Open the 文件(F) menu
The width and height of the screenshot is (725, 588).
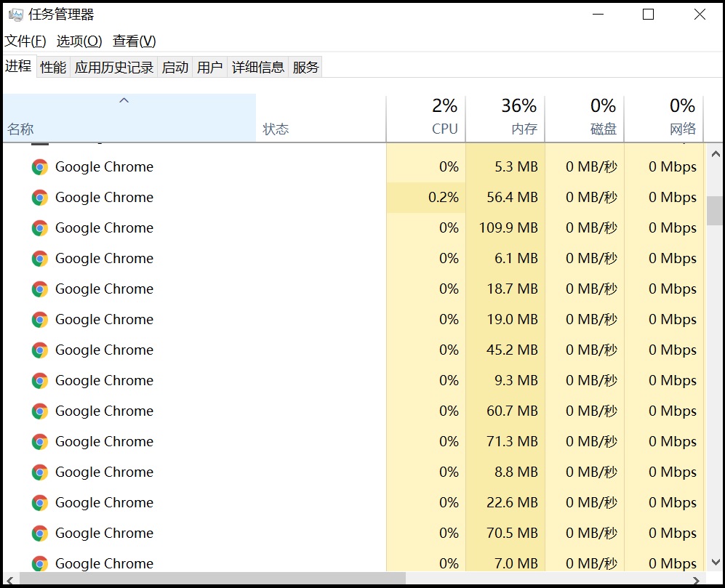coord(25,41)
